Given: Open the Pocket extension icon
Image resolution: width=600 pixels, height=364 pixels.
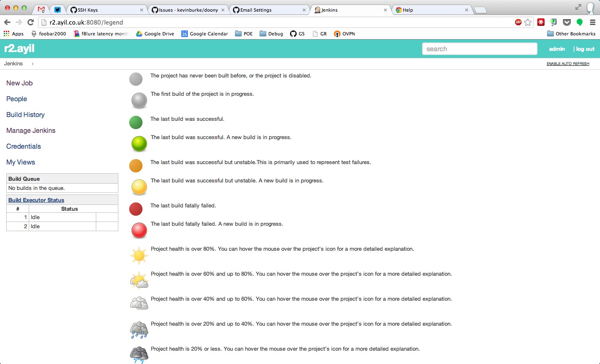Looking at the screenshot, I should (567, 22).
